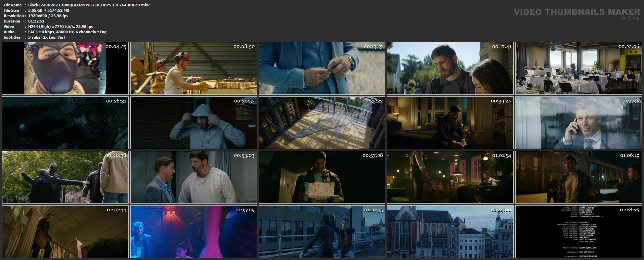
Task: Open the thumbnail at 00:30:57
Action: (194, 123)
